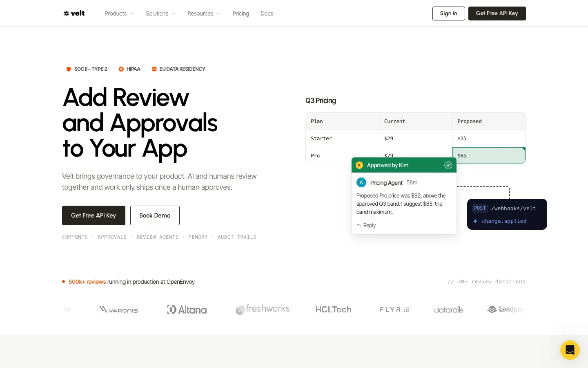
Task: Click the Varonis logo
Action: tap(118, 310)
